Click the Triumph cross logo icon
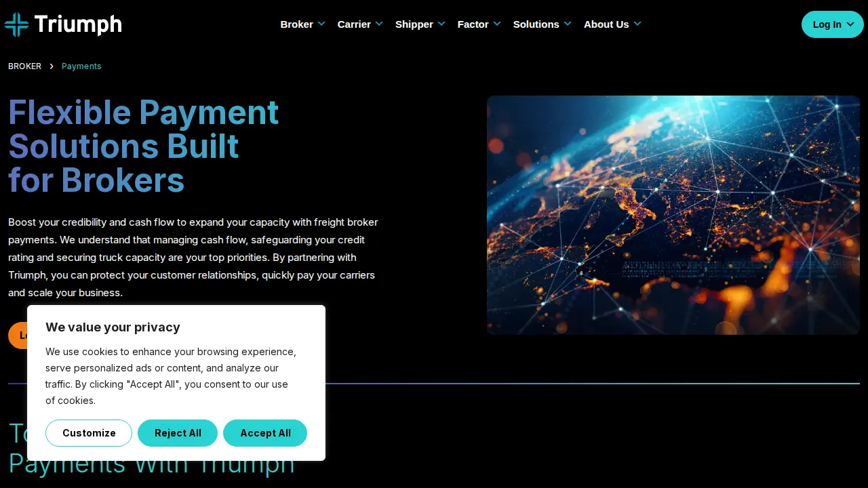 (16, 24)
